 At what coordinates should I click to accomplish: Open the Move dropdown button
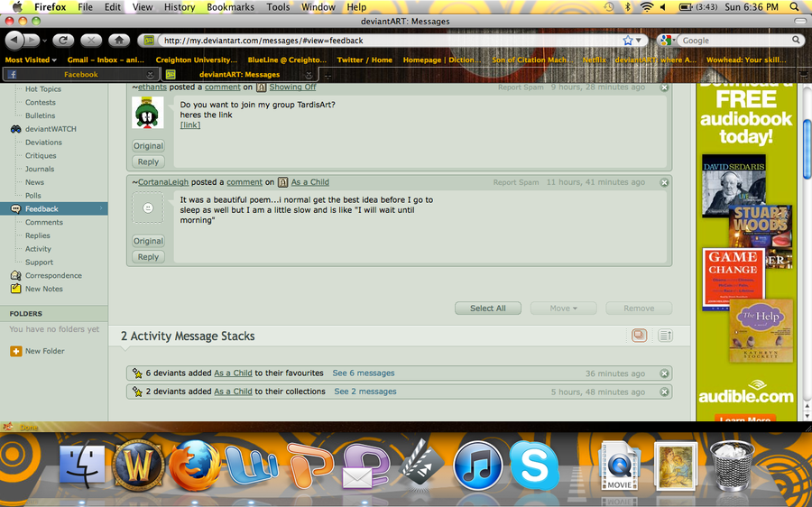pyautogui.click(x=563, y=309)
